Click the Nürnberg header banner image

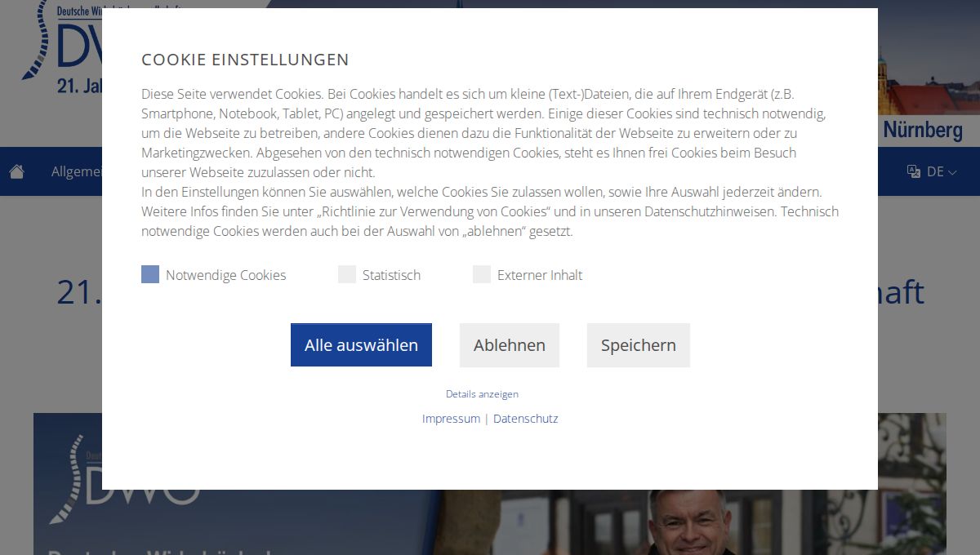tap(929, 72)
